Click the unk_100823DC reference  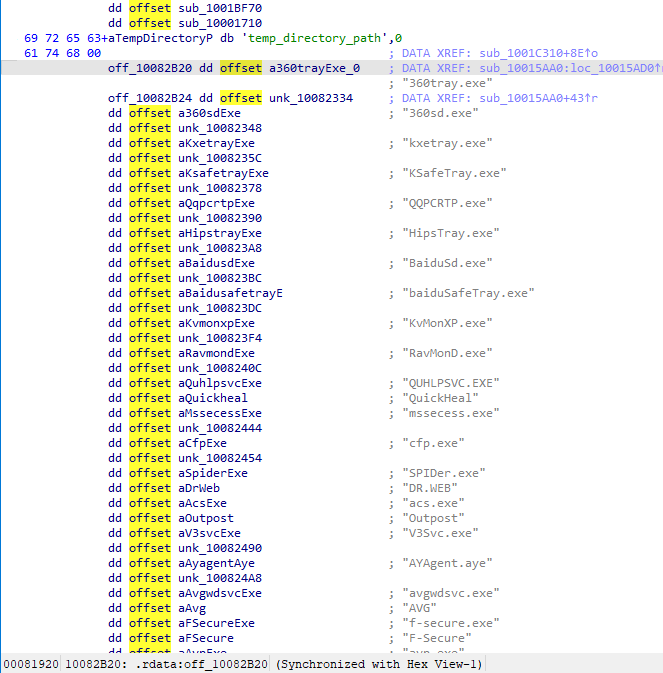click(x=220, y=309)
